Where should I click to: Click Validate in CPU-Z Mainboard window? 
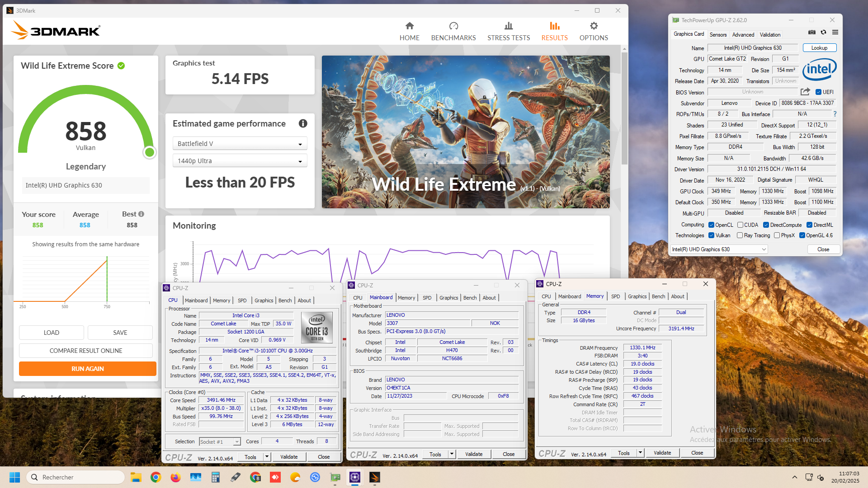(x=474, y=454)
